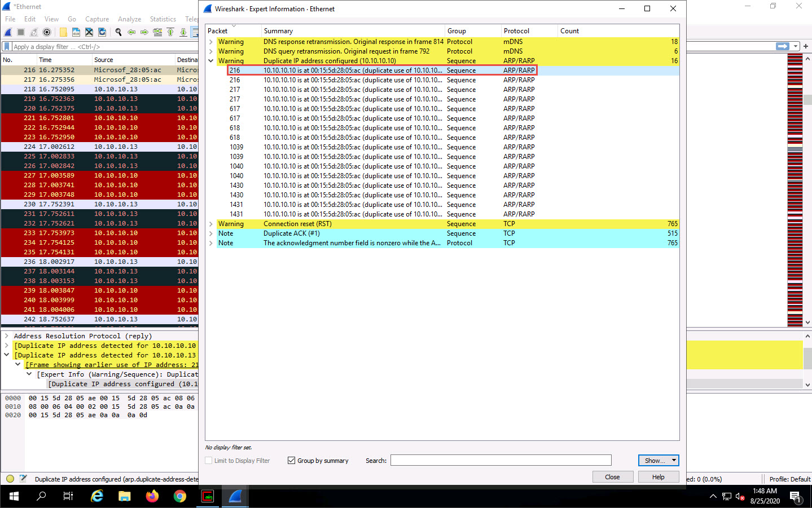Screen dimensions: 812x508
Task: Add a filter button with the plus icon
Action: 806,46
